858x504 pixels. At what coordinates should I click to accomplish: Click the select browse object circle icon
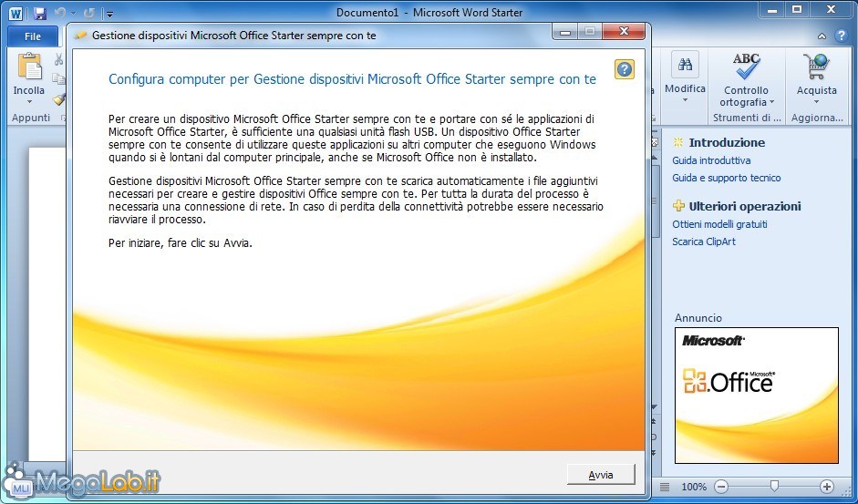point(655,437)
